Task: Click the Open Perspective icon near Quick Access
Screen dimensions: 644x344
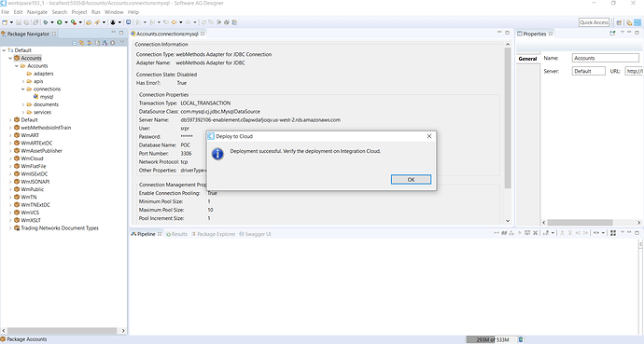Action: 619,22
